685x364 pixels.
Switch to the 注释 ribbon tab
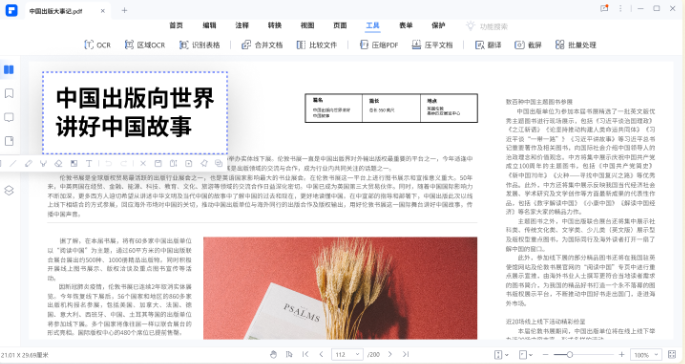[x=242, y=26]
